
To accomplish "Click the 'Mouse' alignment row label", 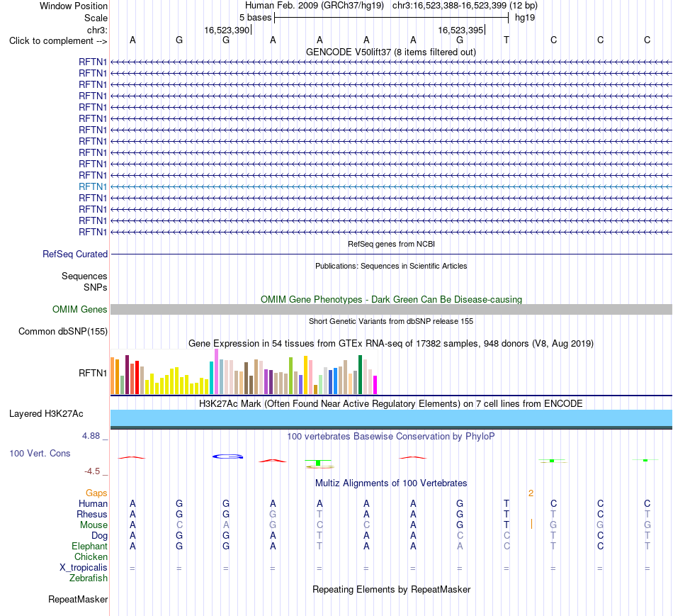I will (94, 525).
